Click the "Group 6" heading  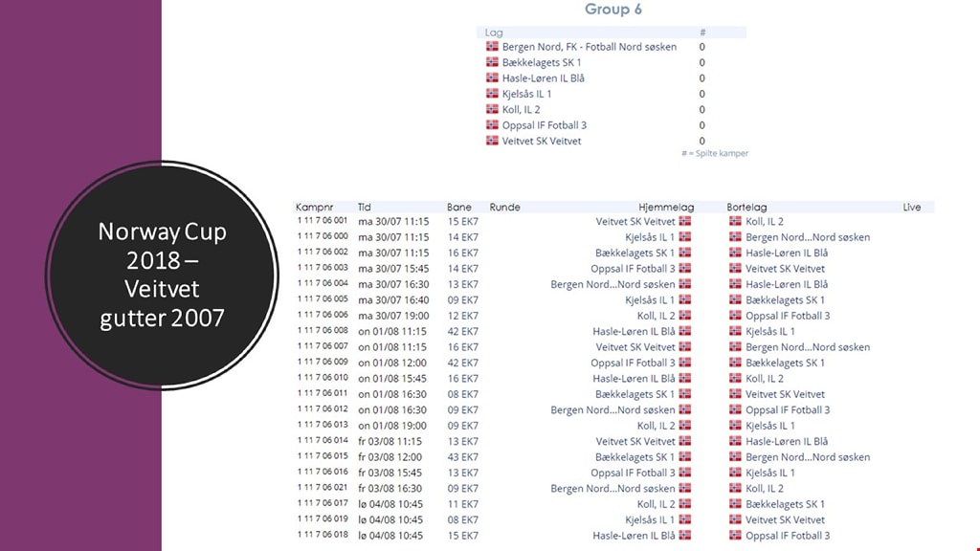[x=613, y=10]
